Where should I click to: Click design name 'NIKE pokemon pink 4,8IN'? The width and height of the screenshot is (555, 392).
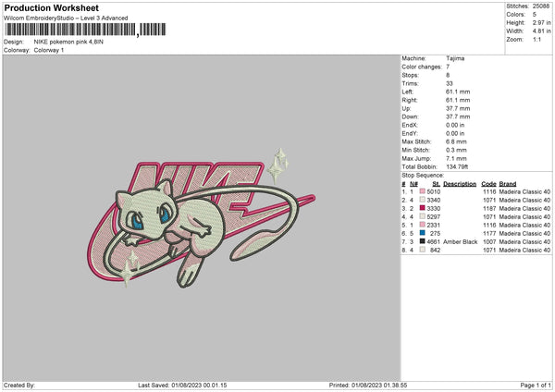(x=68, y=42)
